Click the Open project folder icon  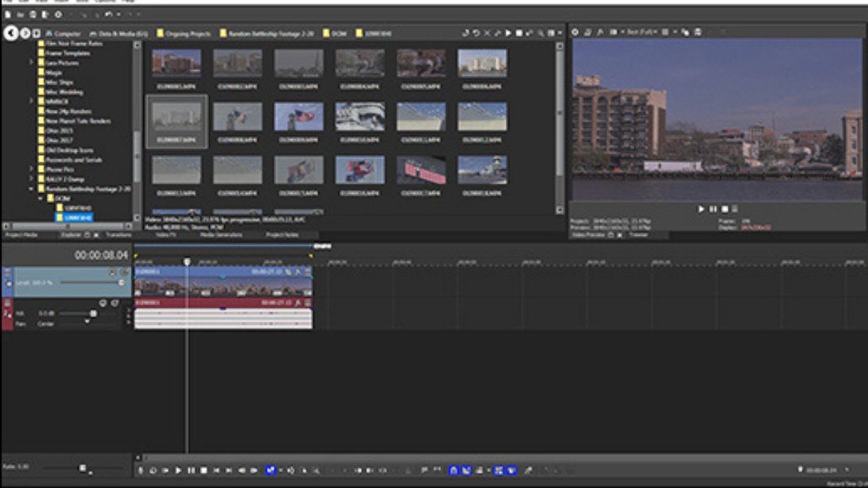pyautogui.click(x=20, y=14)
